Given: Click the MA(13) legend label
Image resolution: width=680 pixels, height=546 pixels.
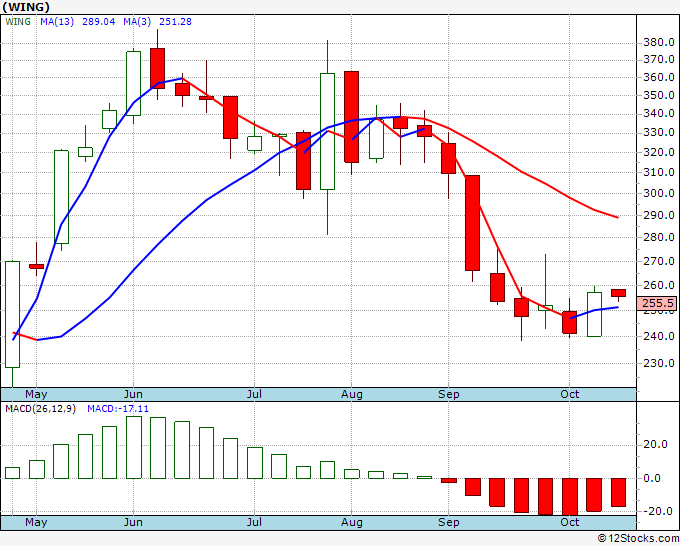Looking at the screenshot, I should [x=57, y=22].
